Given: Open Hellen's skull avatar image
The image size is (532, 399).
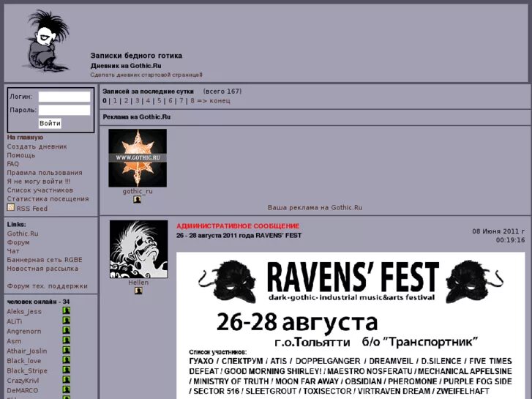Looking at the screenshot, I should point(138,249).
